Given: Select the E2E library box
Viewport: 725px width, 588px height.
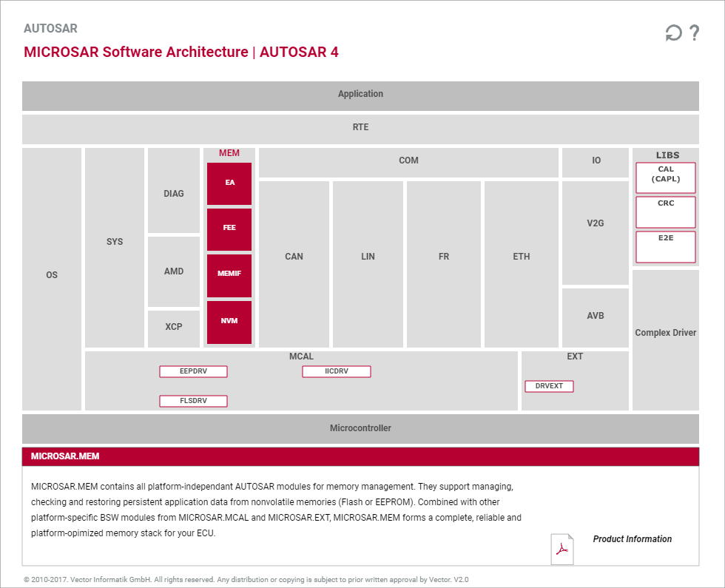Looking at the screenshot, I should [x=665, y=247].
